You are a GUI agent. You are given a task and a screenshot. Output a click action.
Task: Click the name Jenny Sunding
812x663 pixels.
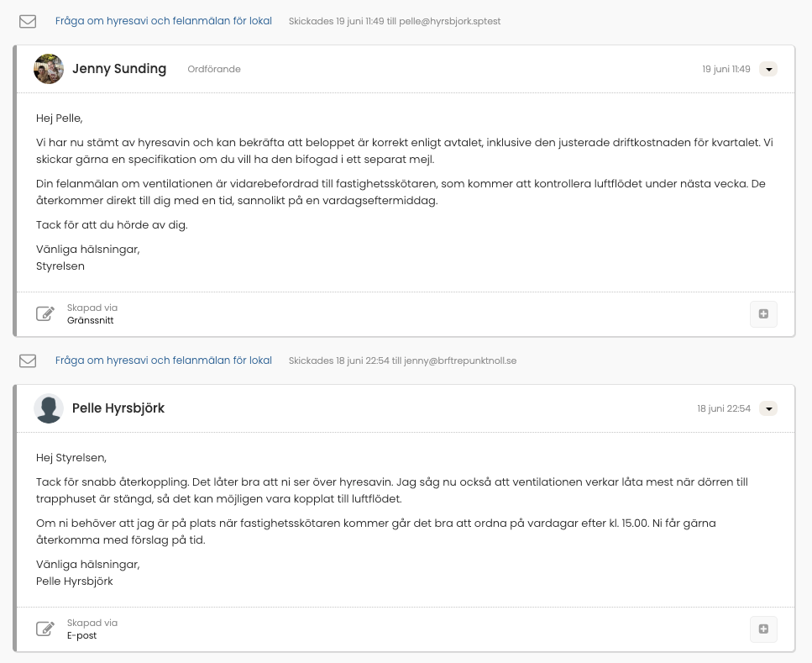click(119, 68)
